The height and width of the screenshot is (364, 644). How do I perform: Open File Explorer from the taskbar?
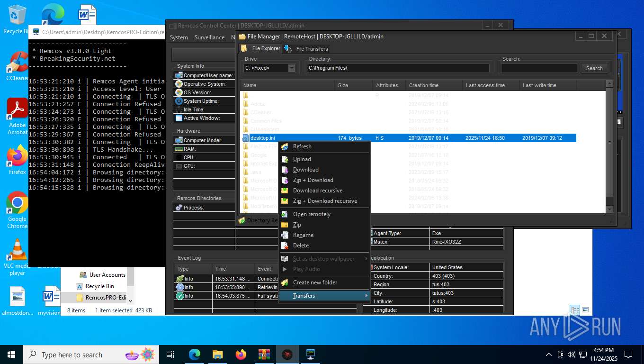point(217,355)
